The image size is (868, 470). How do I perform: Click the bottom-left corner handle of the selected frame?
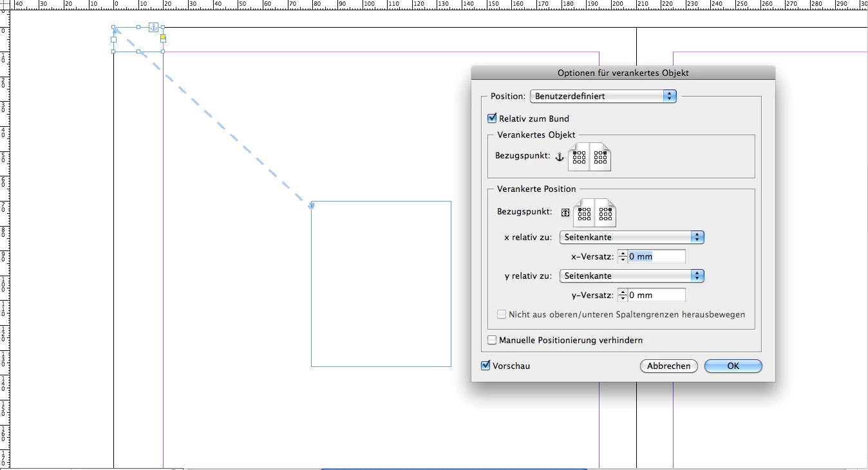tap(114, 51)
